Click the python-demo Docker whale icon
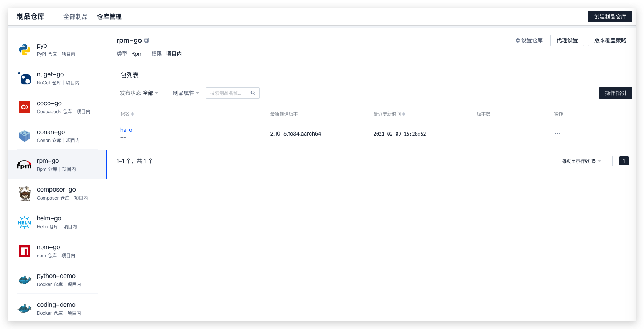This screenshot has width=644, height=329. (25, 280)
